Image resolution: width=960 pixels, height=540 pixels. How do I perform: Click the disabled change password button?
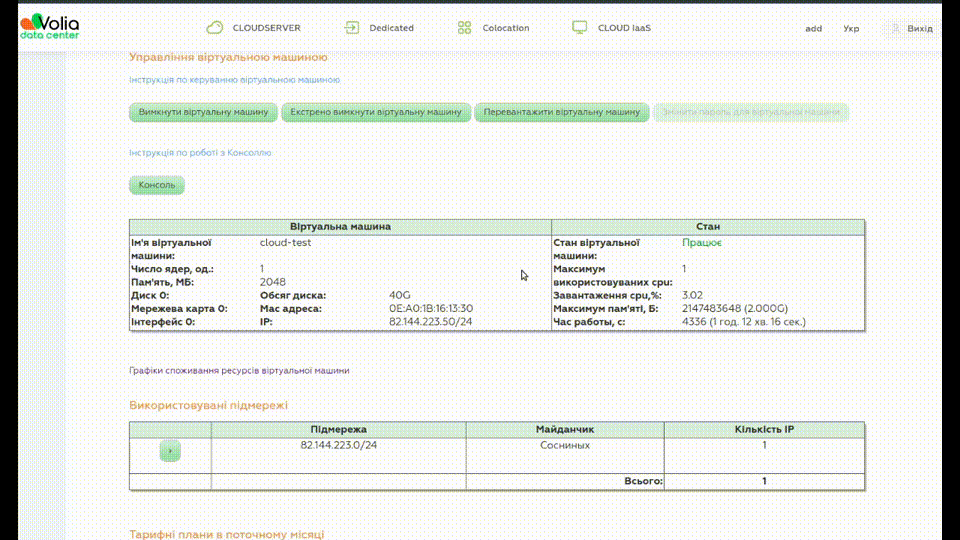(751, 112)
